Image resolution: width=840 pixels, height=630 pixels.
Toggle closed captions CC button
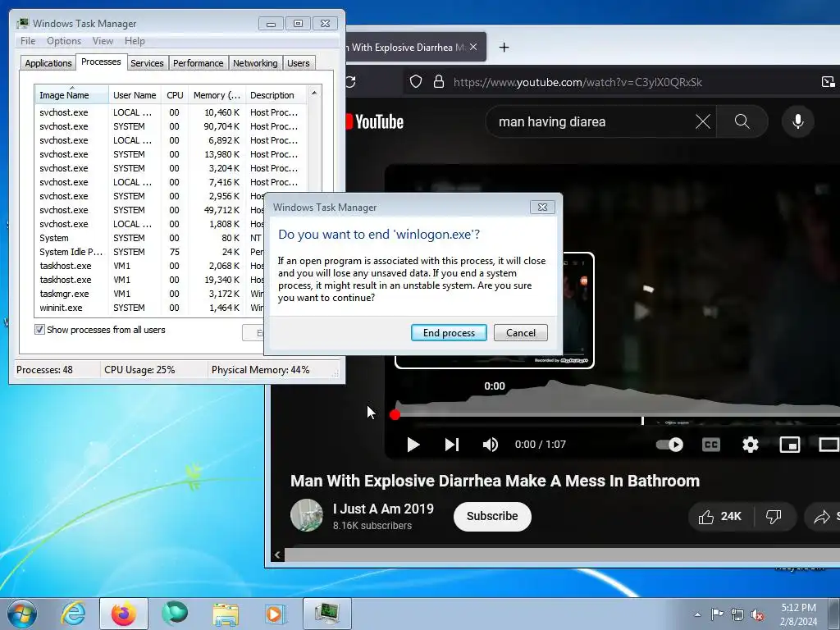coord(711,445)
